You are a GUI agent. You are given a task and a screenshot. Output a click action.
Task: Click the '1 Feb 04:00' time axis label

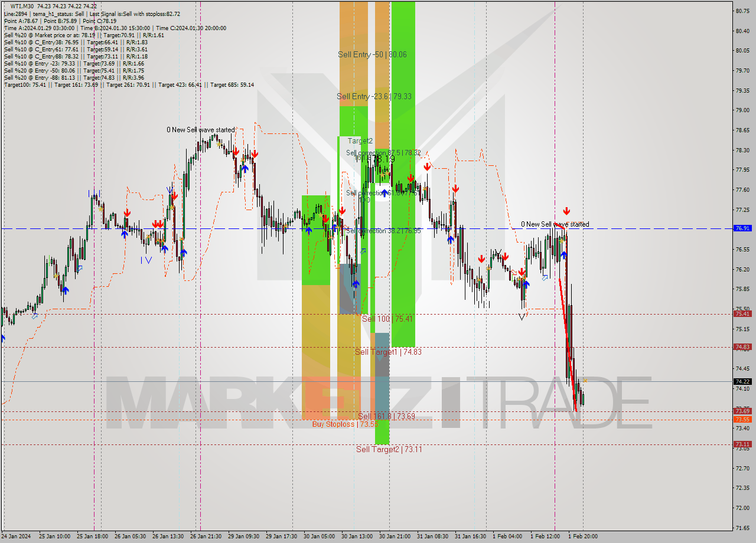tap(507, 537)
